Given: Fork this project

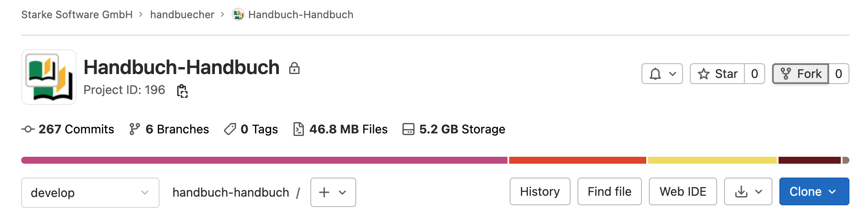Looking at the screenshot, I should coord(801,74).
